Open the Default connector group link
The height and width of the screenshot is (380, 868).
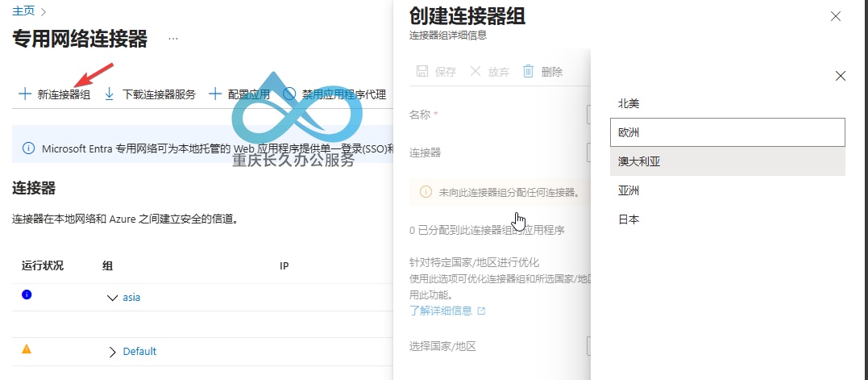(x=139, y=351)
